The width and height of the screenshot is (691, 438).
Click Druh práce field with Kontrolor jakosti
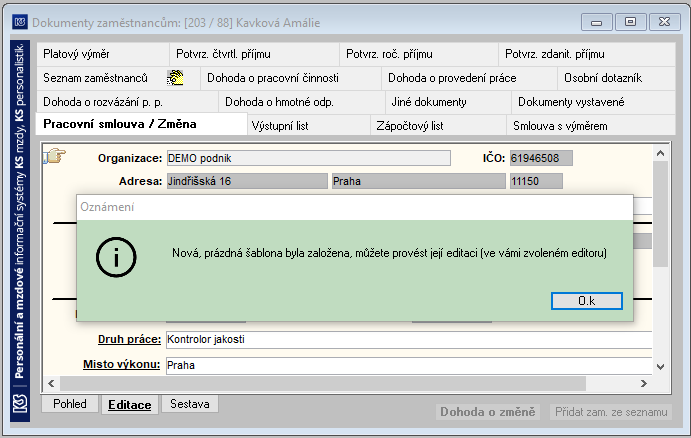click(x=409, y=340)
